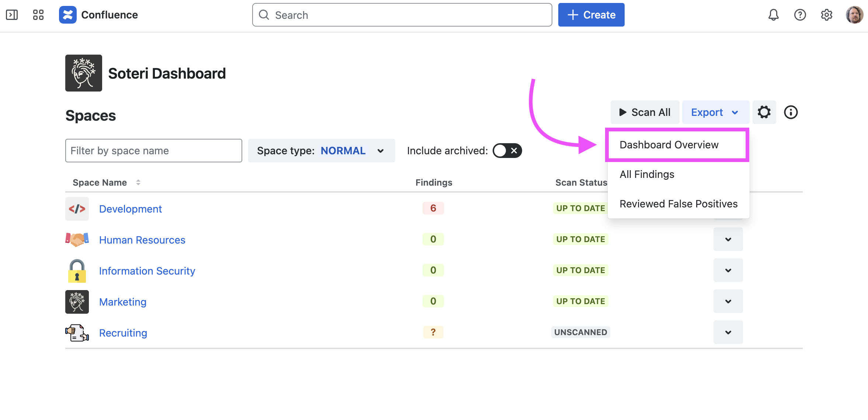Open Confluence settings gear in header
The height and width of the screenshot is (420, 868).
tap(826, 15)
